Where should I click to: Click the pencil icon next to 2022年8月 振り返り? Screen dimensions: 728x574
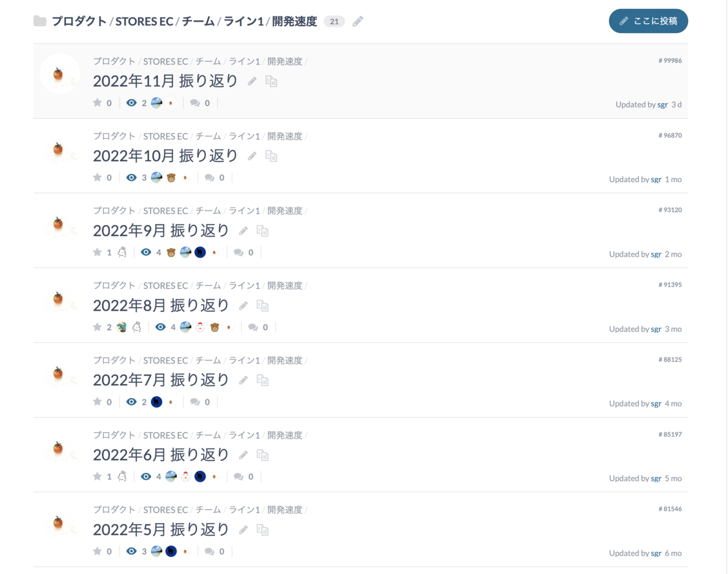[x=243, y=305]
